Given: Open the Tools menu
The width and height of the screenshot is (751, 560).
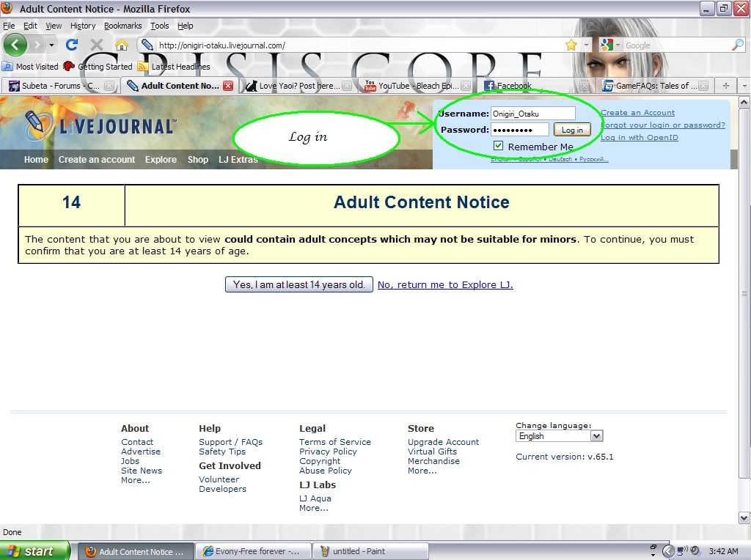Looking at the screenshot, I should click(159, 26).
